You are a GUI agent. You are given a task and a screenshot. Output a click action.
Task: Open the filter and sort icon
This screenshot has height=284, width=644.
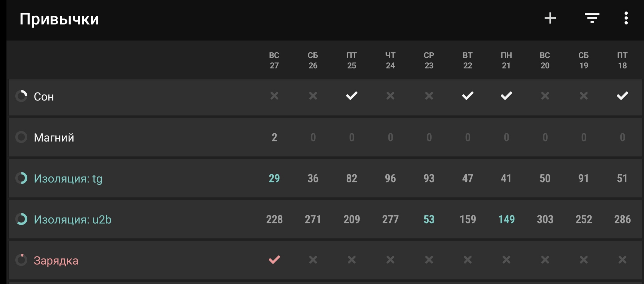(x=592, y=18)
